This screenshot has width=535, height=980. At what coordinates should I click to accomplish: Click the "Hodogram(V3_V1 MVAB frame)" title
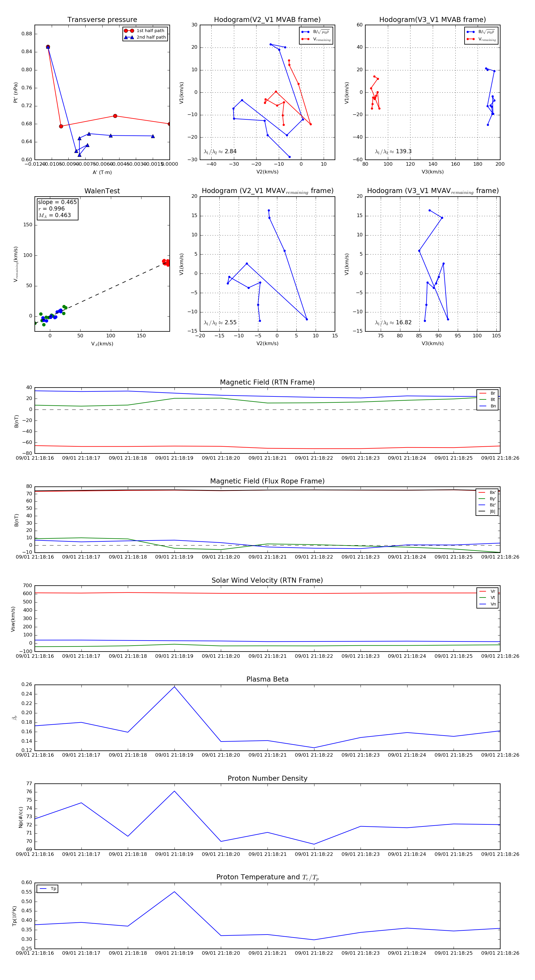pyautogui.click(x=432, y=20)
